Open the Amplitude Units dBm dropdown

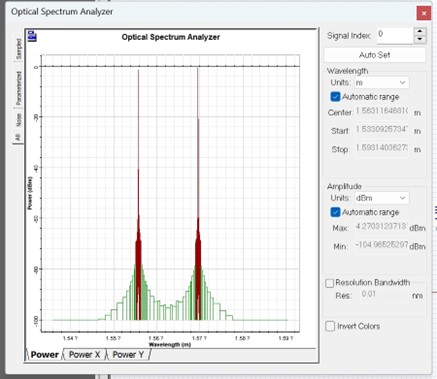tap(382, 198)
